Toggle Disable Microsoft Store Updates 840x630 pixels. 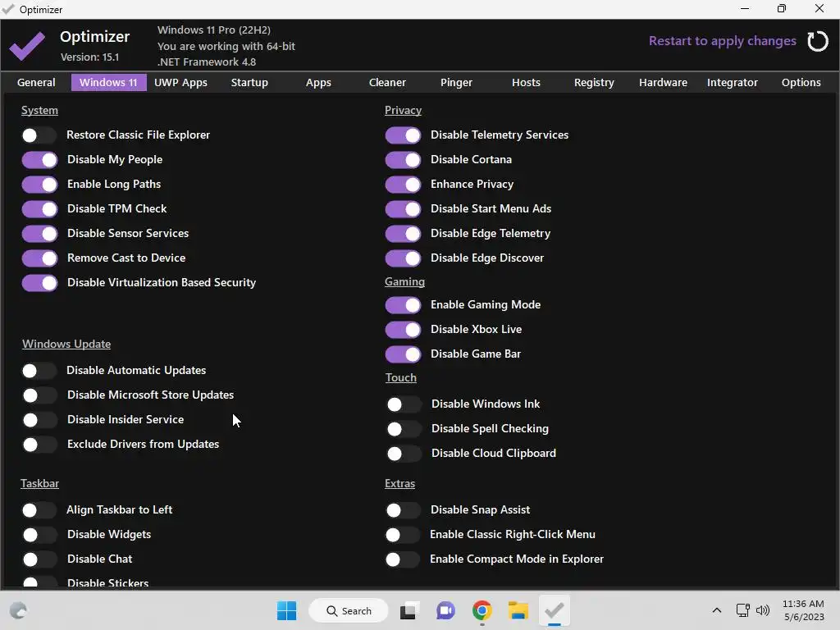[x=39, y=395]
